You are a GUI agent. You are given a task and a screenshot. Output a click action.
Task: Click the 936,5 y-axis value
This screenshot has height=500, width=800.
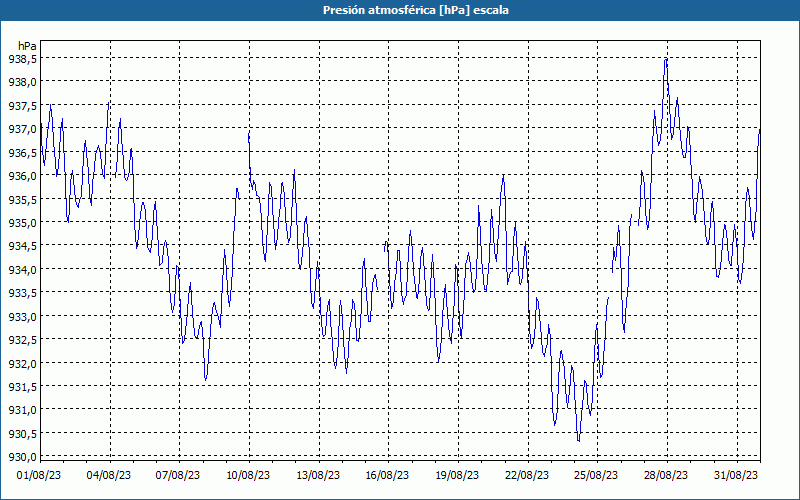[x=23, y=153]
